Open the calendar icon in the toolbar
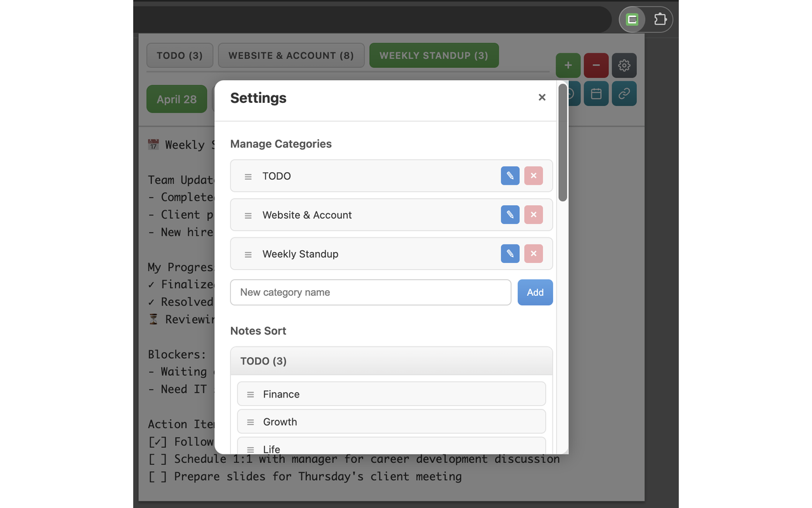Screen dimensions: 812x508 click(x=596, y=93)
